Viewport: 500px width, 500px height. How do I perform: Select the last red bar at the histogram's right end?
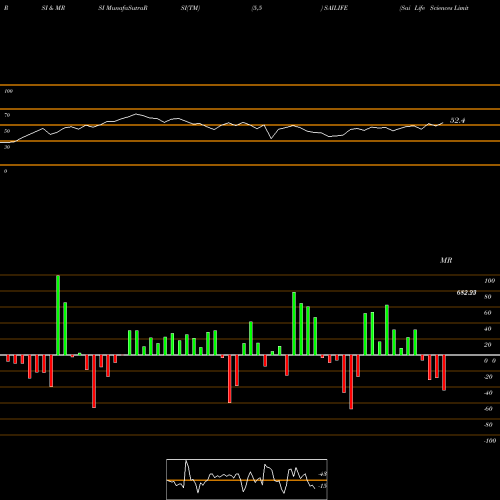444,373
